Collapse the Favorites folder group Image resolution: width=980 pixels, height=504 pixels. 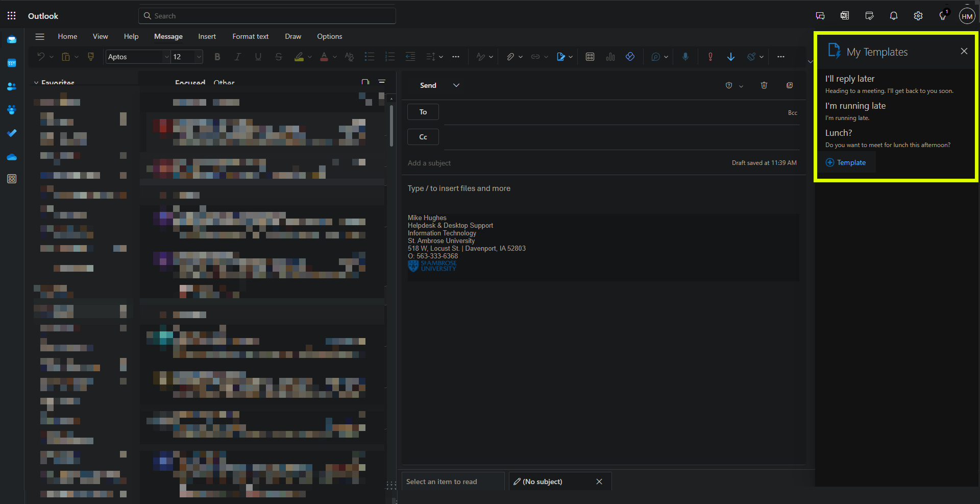36,83
